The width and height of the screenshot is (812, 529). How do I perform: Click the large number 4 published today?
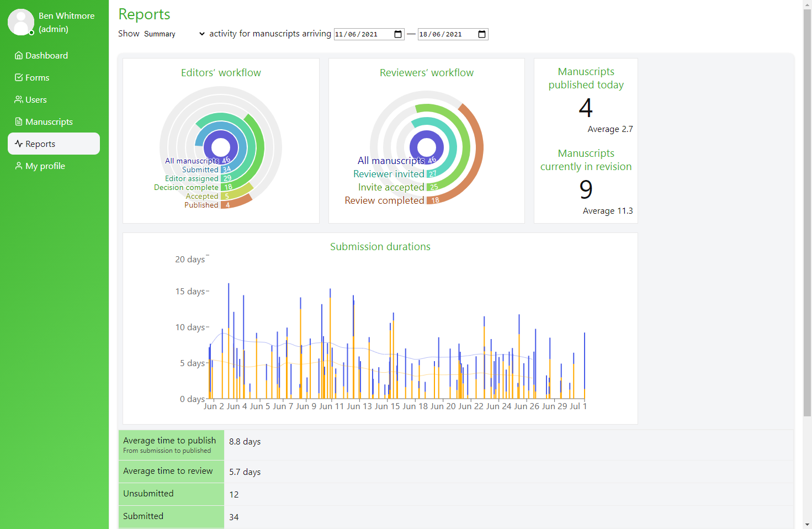coord(586,108)
